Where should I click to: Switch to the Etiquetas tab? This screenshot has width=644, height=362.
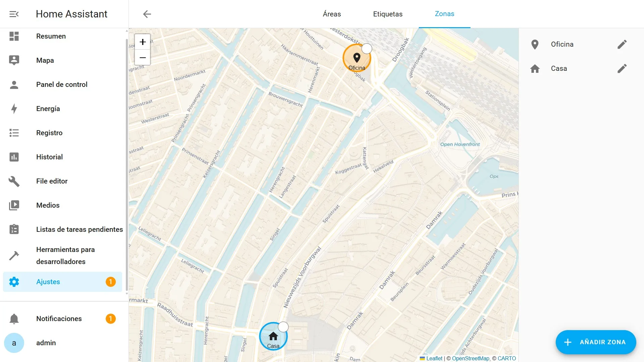click(388, 14)
